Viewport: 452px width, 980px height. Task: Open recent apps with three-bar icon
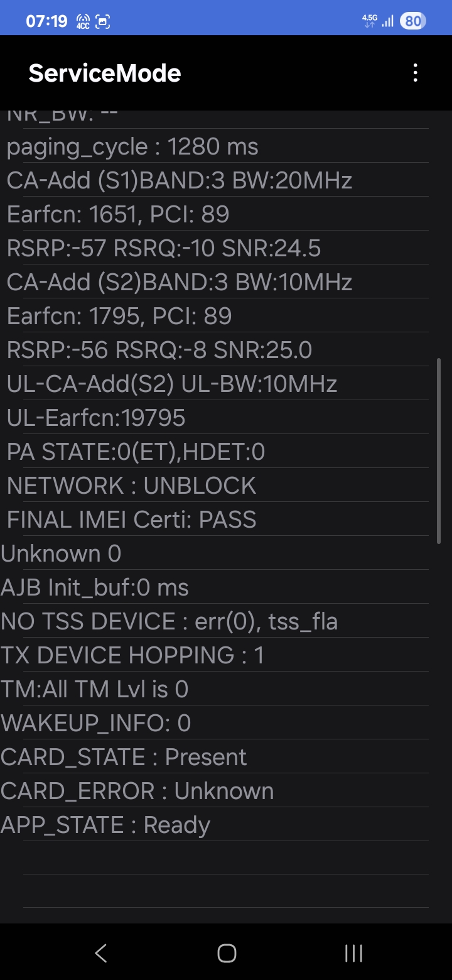353,953
